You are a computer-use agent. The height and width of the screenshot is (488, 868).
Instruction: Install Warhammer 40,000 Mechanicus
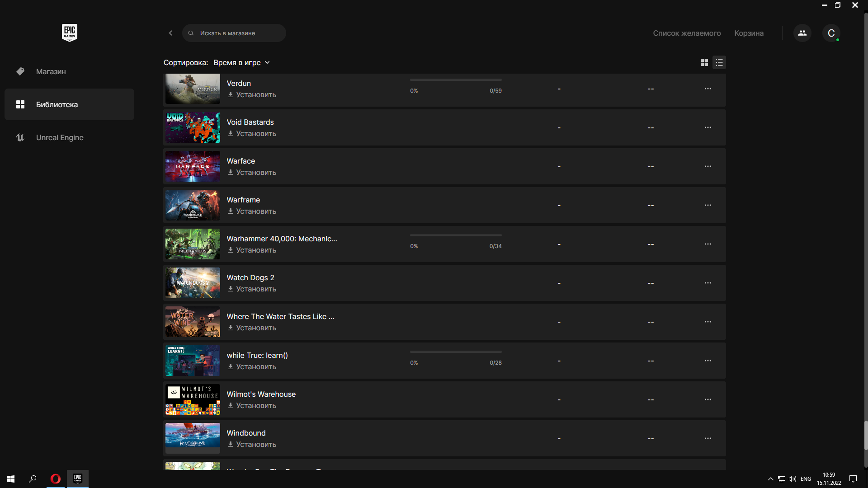252,250
